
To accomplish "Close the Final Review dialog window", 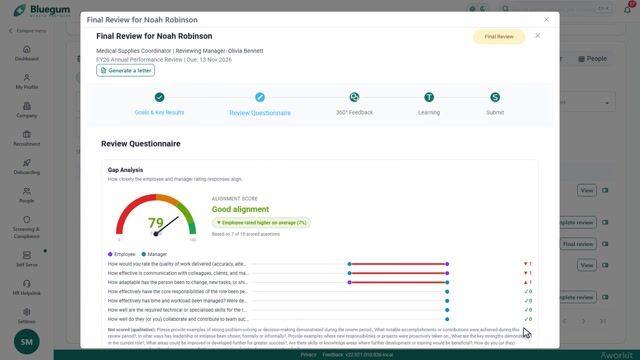I will [547, 20].
